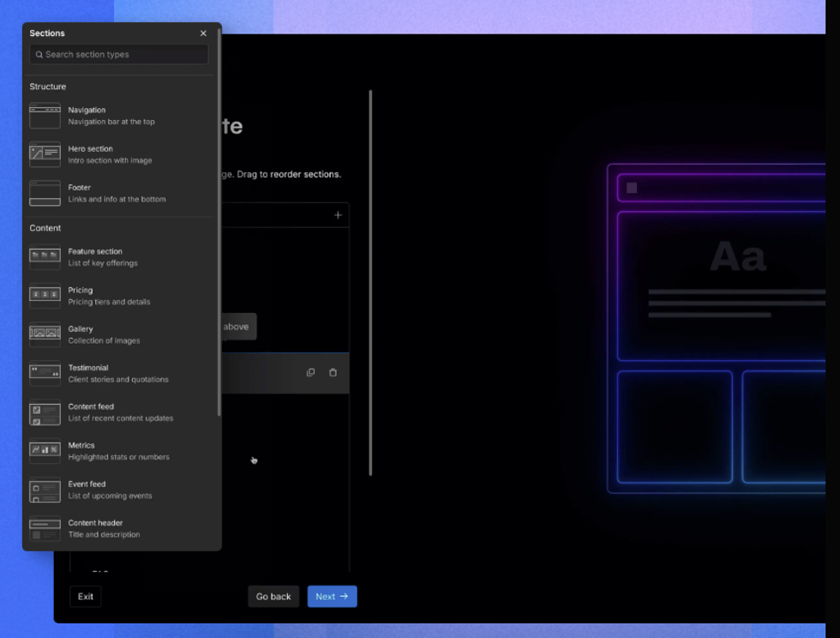
Task: Select the Navigation section icon
Action: pyautogui.click(x=45, y=116)
